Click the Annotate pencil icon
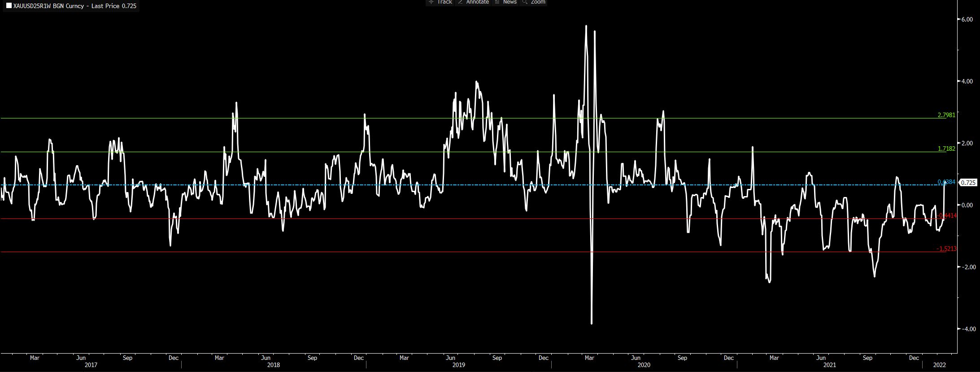980x372 pixels. click(x=460, y=2)
